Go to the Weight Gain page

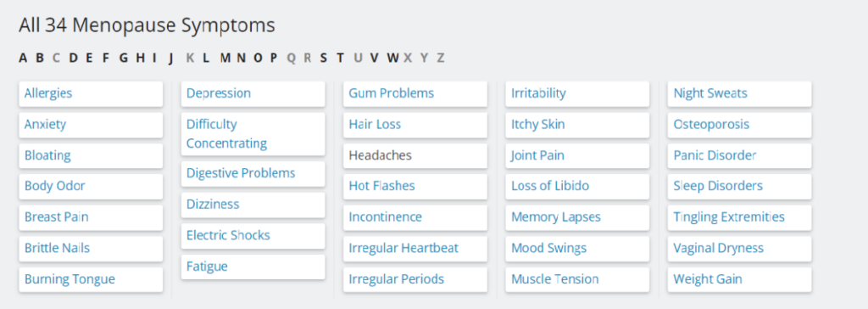tap(739, 279)
